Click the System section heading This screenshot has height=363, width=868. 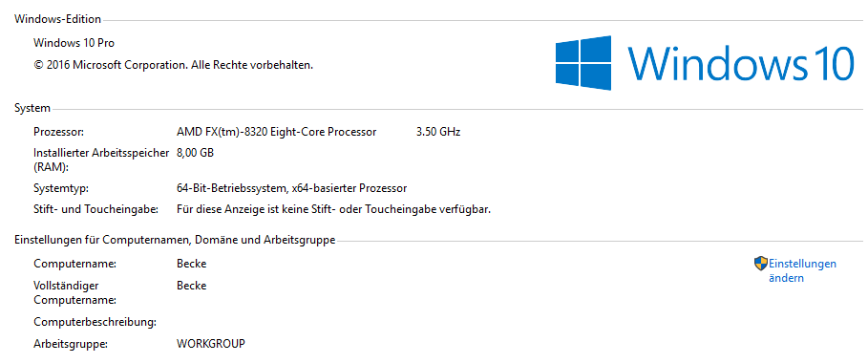click(x=32, y=108)
